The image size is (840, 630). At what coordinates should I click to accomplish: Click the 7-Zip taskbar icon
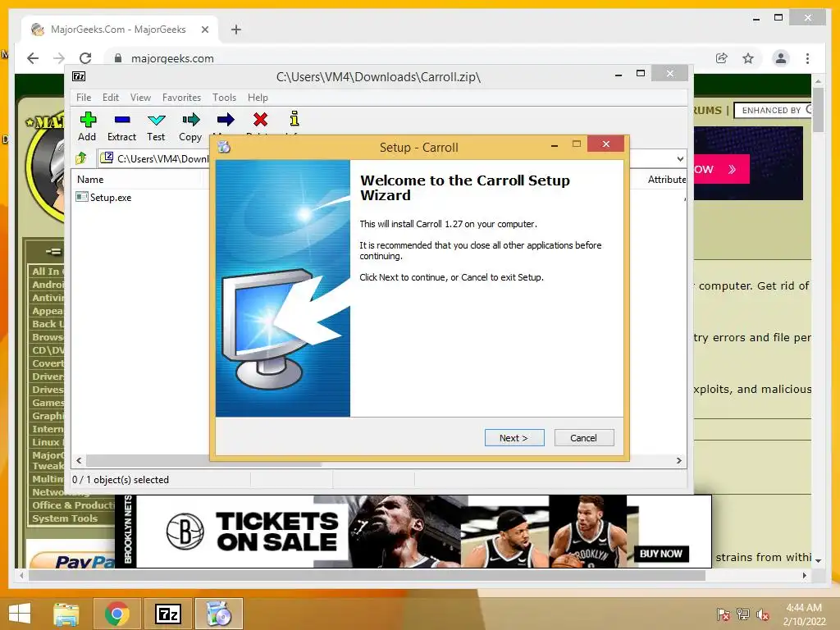[x=168, y=614]
